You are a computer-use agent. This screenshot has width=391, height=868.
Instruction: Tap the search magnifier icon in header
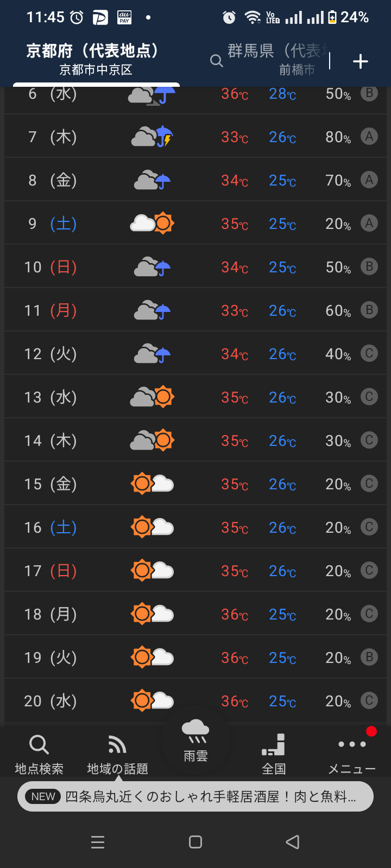[216, 61]
